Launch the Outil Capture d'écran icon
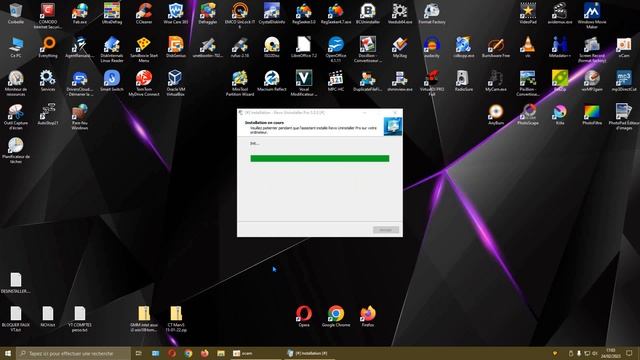The height and width of the screenshot is (360, 640). (16, 117)
